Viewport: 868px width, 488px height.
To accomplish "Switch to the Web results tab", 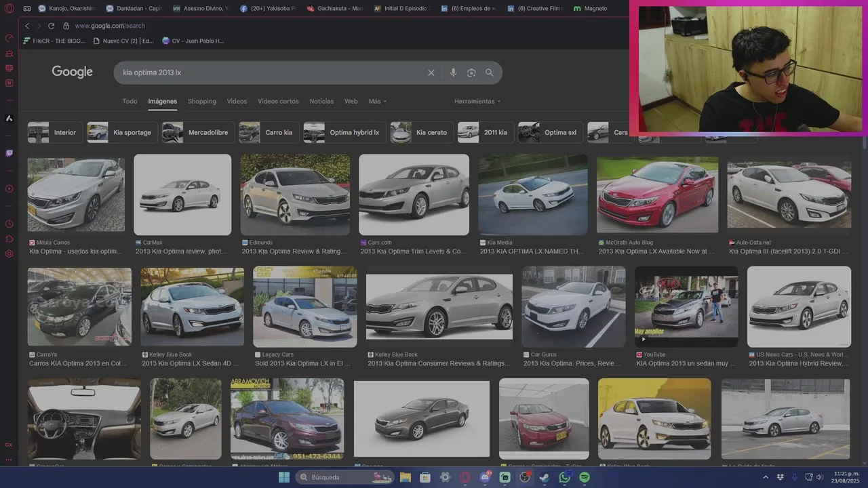I will pyautogui.click(x=351, y=101).
